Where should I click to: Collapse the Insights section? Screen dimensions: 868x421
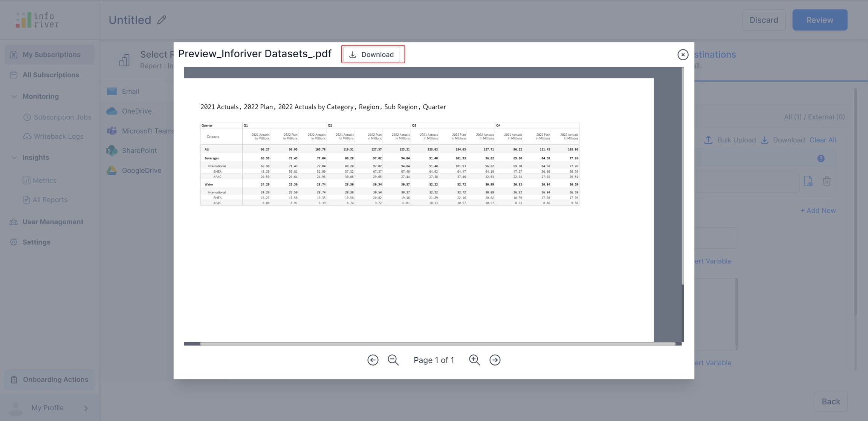[14, 158]
